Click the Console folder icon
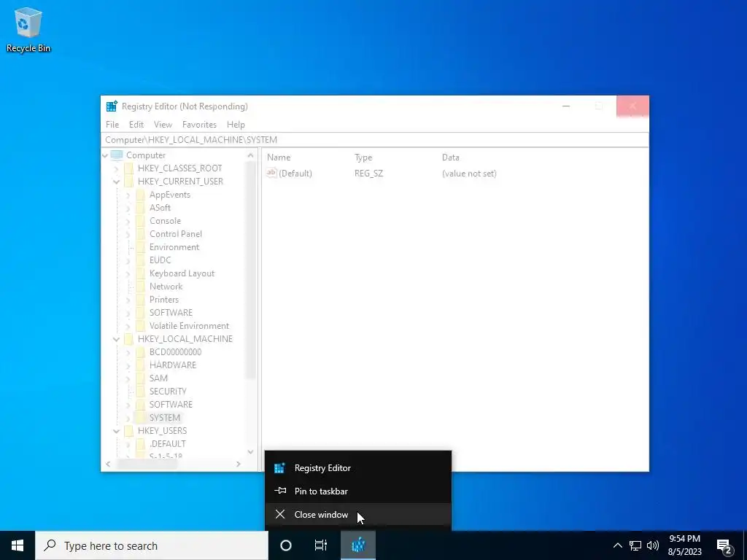Screen dimensions: 747x560 [x=140, y=221]
